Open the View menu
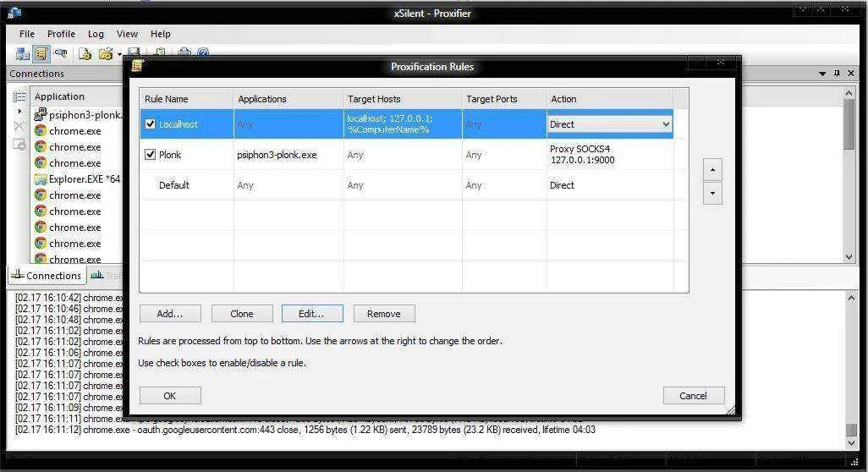This screenshot has height=472, width=868. click(x=127, y=34)
